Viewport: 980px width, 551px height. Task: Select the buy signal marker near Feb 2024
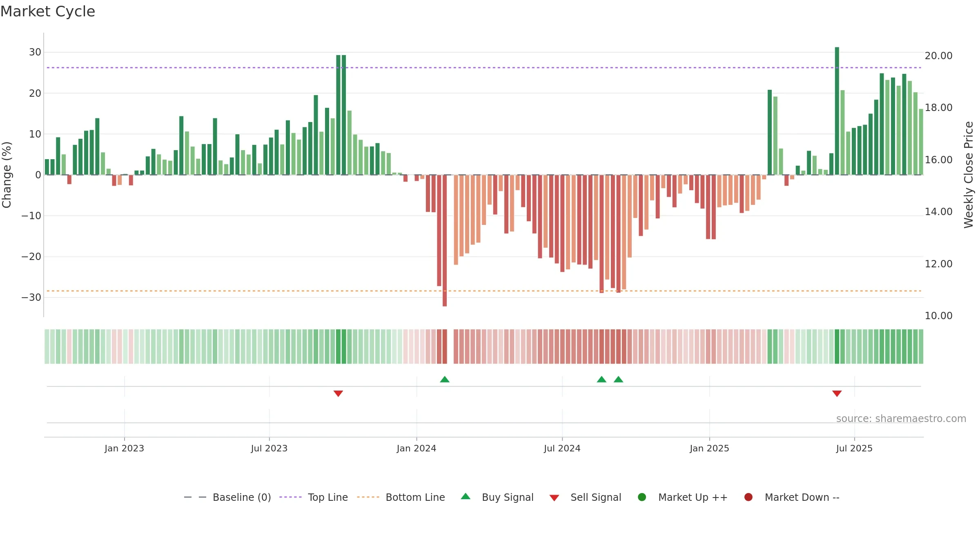(x=445, y=379)
